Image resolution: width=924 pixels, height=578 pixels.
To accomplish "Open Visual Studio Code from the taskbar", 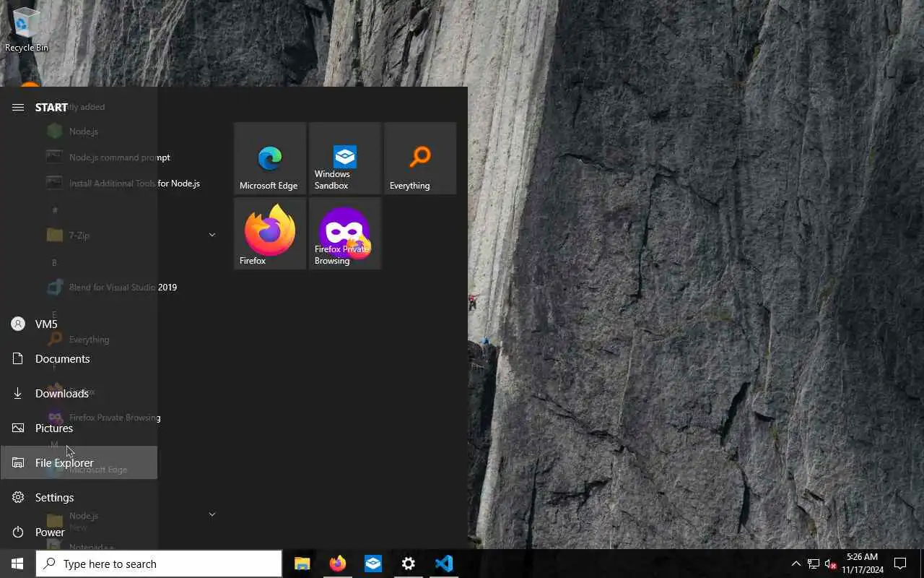I will 444,564.
